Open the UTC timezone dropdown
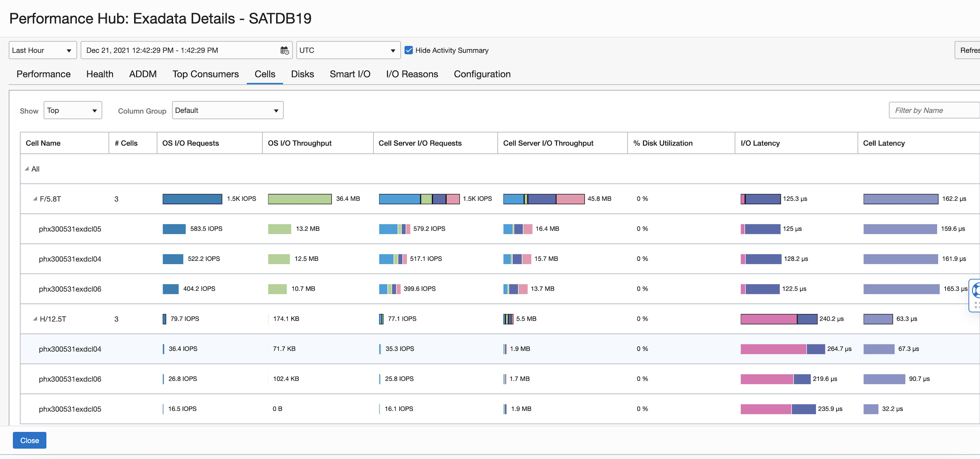This screenshot has height=459, width=980. tap(348, 50)
